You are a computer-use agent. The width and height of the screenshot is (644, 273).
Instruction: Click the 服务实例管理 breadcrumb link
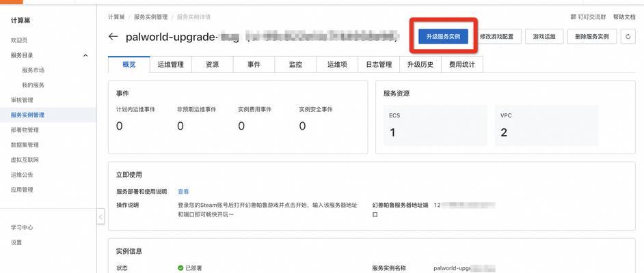coord(150,17)
